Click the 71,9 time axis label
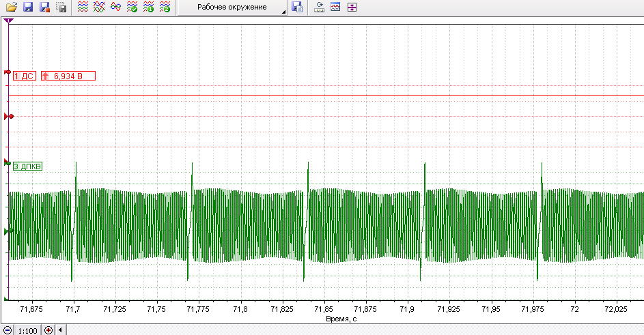The width and height of the screenshot is (644, 335). [x=407, y=309]
